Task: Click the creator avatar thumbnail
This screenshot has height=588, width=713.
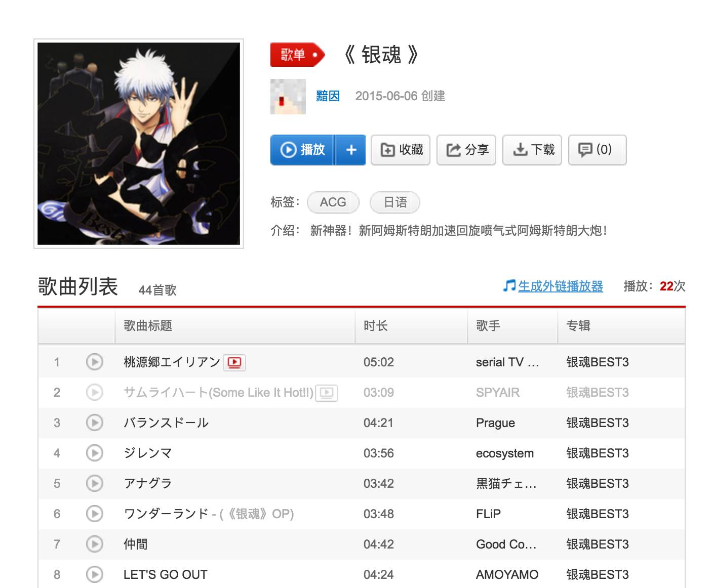Action: (288, 96)
